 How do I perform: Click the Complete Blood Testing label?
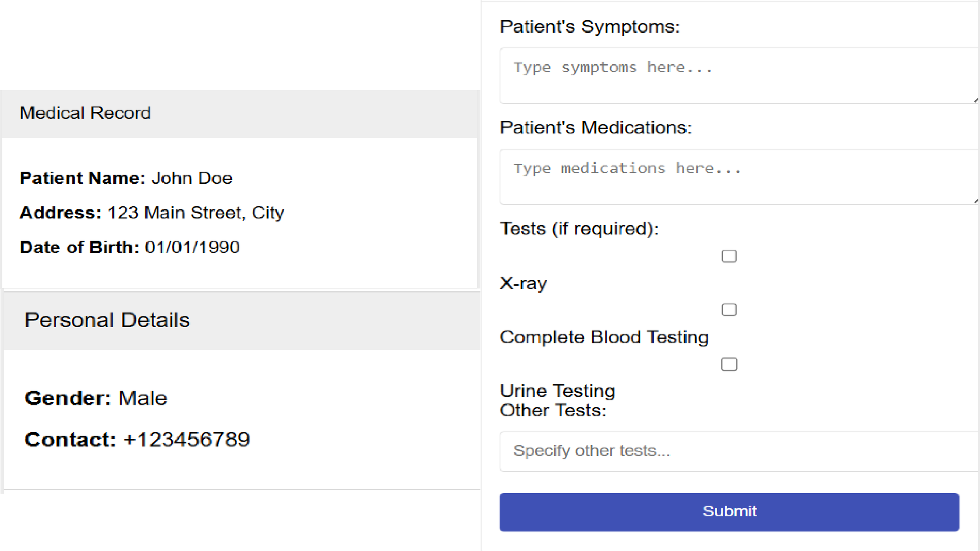[x=604, y=337]
